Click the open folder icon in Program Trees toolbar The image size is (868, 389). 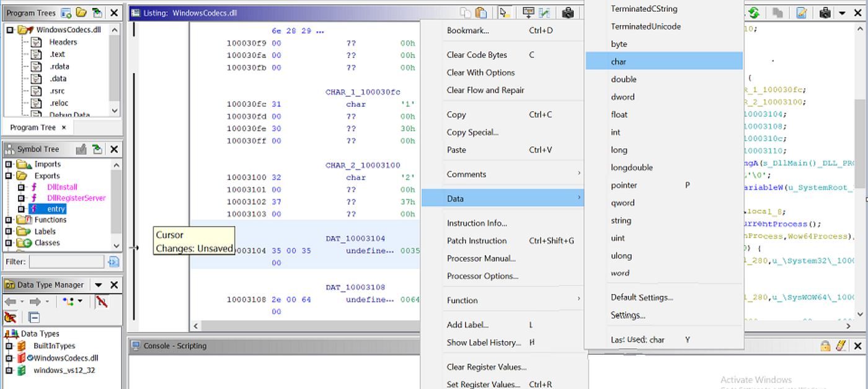tap(81, 13)
